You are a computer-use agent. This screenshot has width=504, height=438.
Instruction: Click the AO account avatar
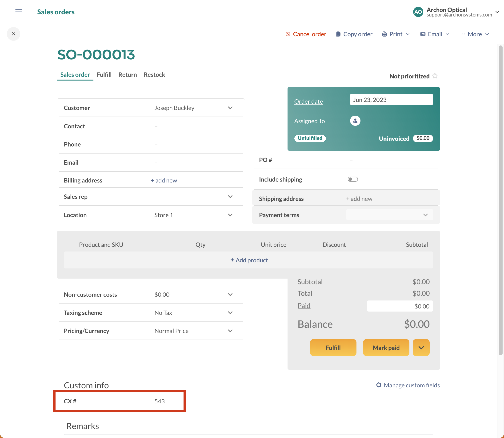click(x=418, y=12)
